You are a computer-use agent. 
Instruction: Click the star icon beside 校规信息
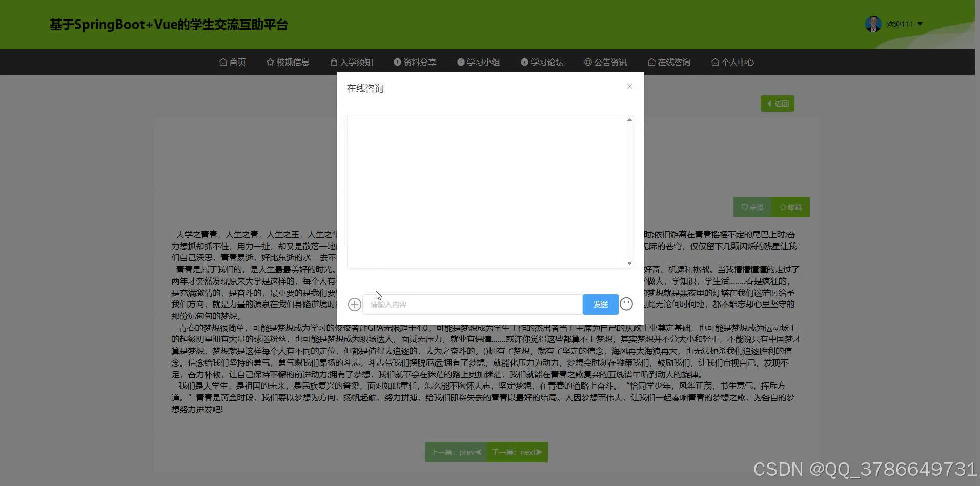(x=270, y=62)
